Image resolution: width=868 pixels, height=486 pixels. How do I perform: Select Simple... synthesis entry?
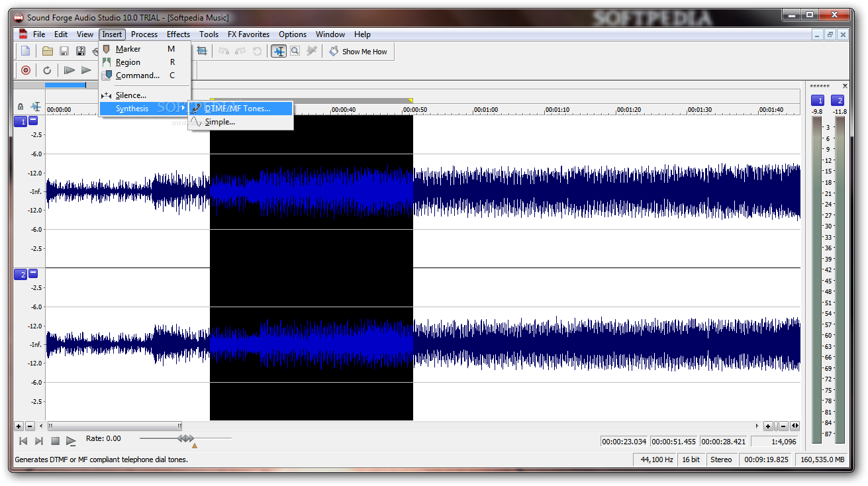pos(241,122)
